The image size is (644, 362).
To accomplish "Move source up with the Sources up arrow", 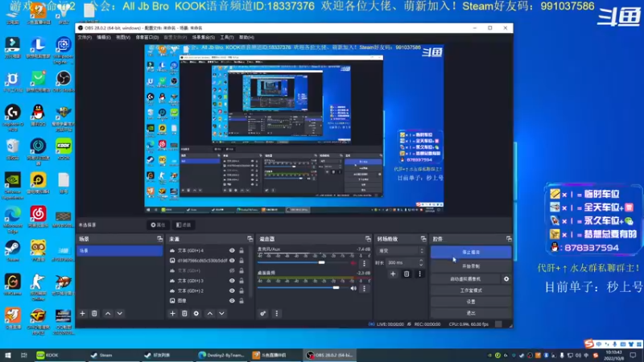I will coord(210,314).
